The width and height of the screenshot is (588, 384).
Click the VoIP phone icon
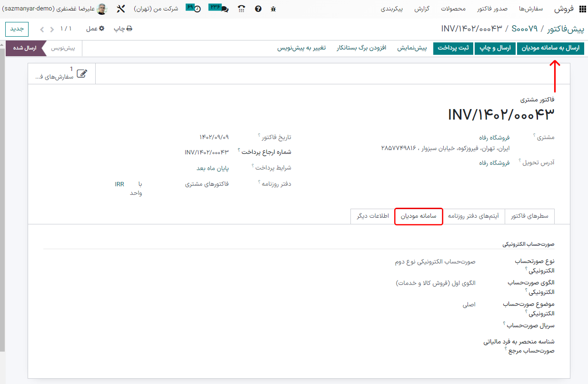point(242,9)
